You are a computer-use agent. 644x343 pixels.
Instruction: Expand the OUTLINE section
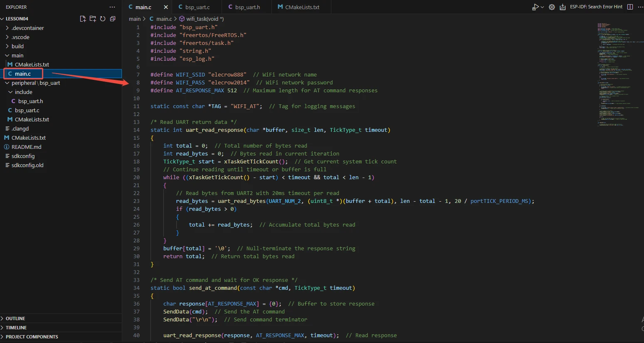tap(15, 318)
